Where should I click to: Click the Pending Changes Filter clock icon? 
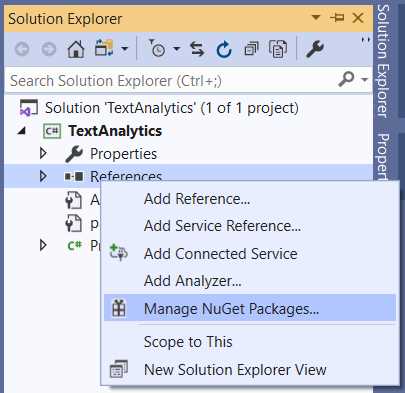tap(157, 49)
